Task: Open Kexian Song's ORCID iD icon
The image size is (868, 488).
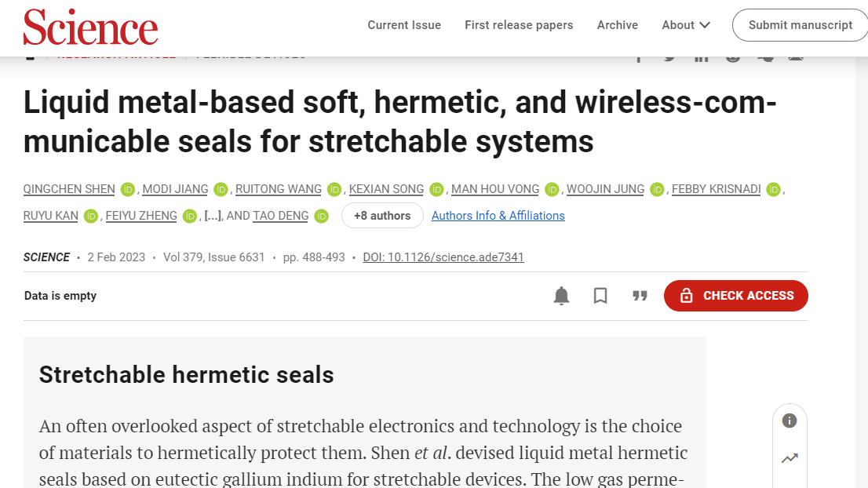Action: tap(436, 189)
